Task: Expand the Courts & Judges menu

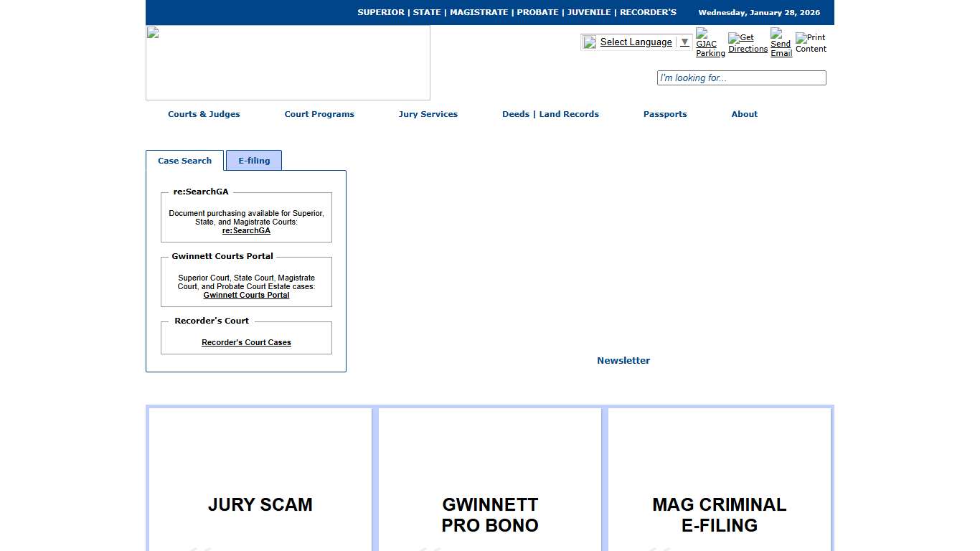Action: point(204,113)
